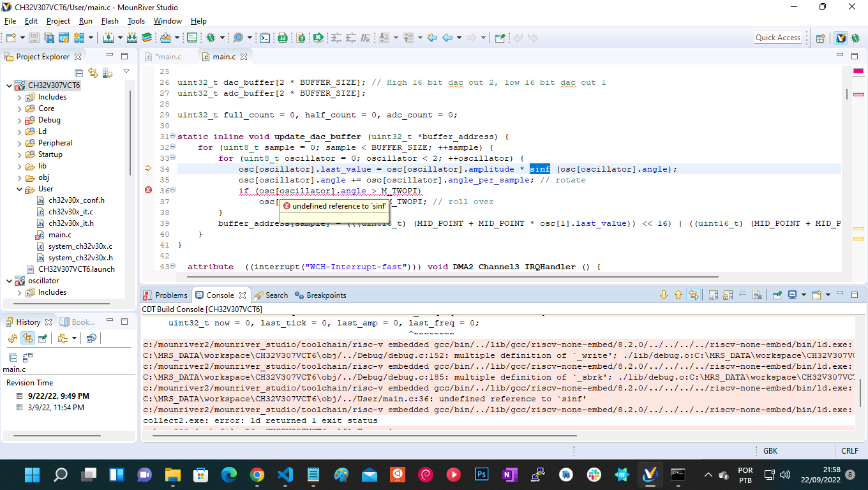The width and height of the screenshot is (868, 490).
Task: Toggle Scroll Lock in Console panel
Action: click(x=728, y=295)
